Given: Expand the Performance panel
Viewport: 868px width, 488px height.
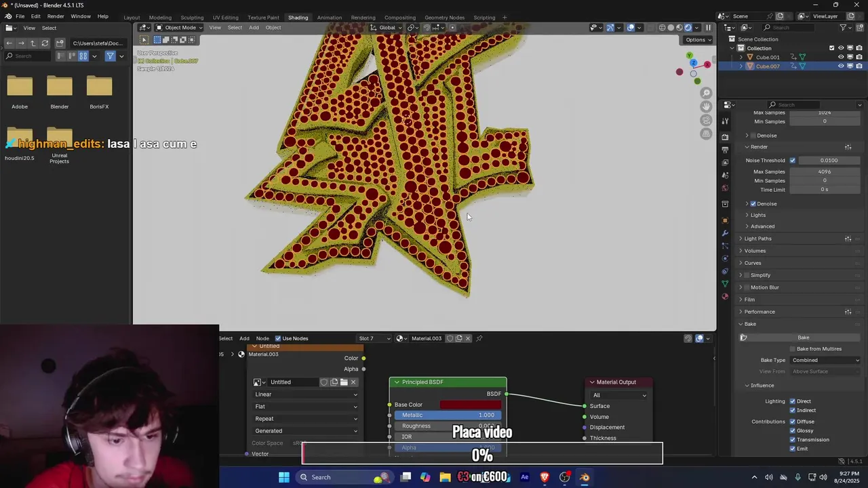Looking at the screenshot, I should coord(759,312).
